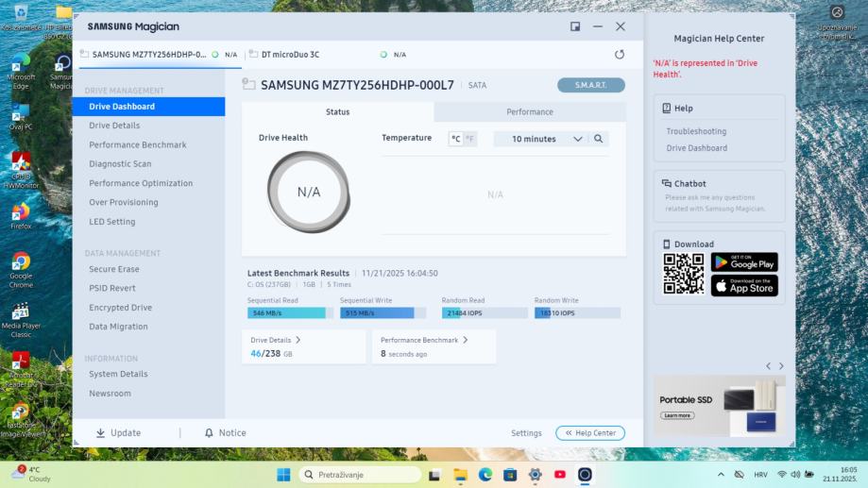Open Settings gear in taskbar
868x488 pixels.
pyautogui.click(x=535, y=475)
